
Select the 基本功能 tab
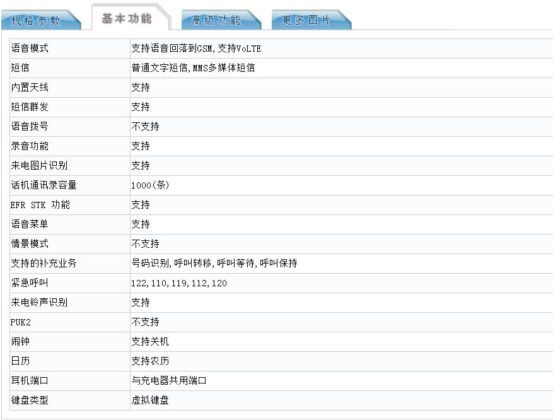click(x=127, y=18)
